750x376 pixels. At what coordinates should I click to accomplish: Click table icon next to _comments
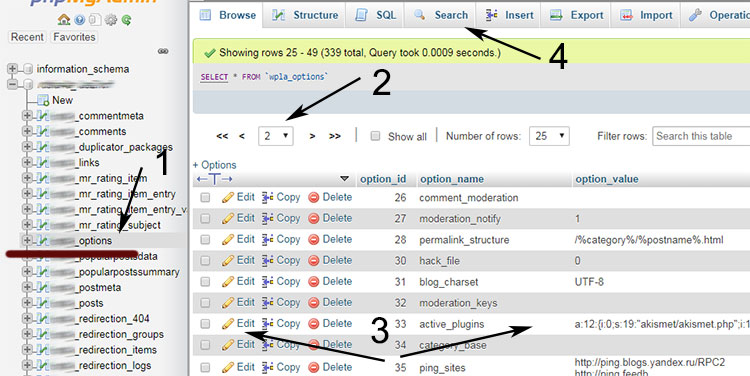[43, 132]
